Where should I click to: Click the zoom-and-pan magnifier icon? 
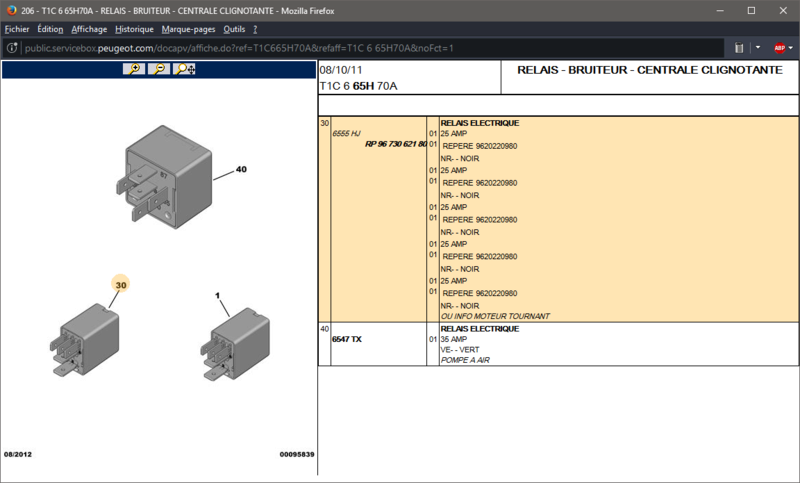[x=184, y=69]
